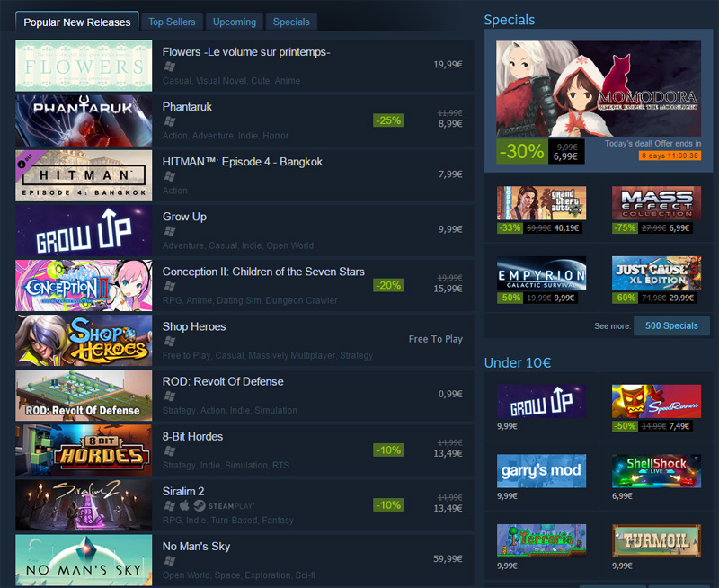Select the Specials tab
The width and height of the screenshot is (719, 588).
tap(291, 22)
